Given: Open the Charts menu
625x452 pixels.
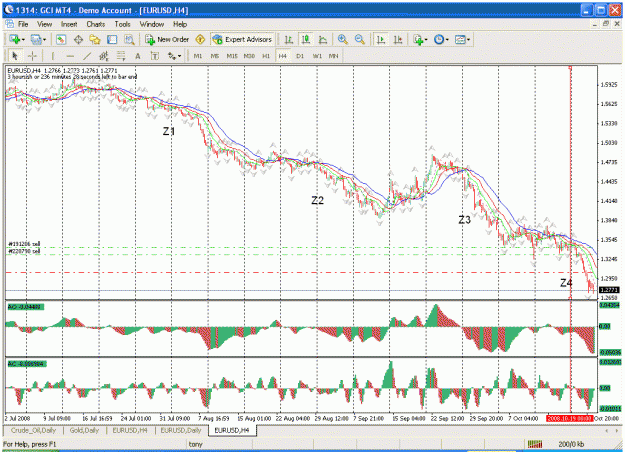Looking at the screenshot, I should point(96,24).
